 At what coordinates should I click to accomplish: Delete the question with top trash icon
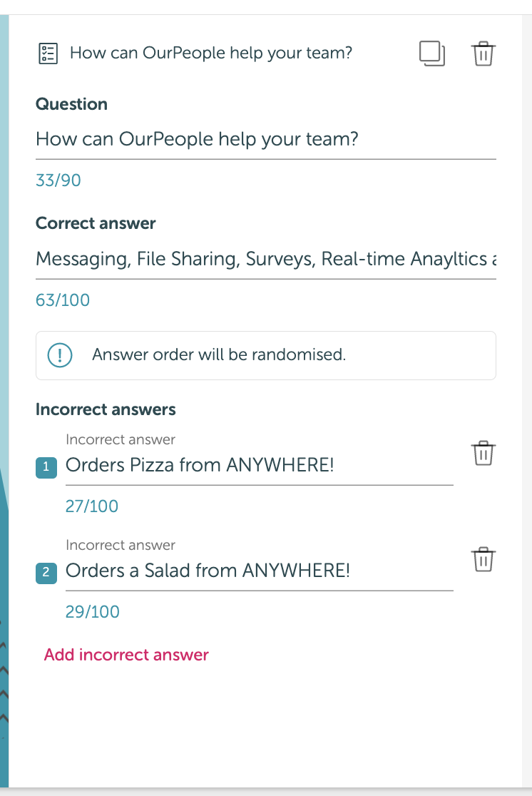click(x=483, y=53)
